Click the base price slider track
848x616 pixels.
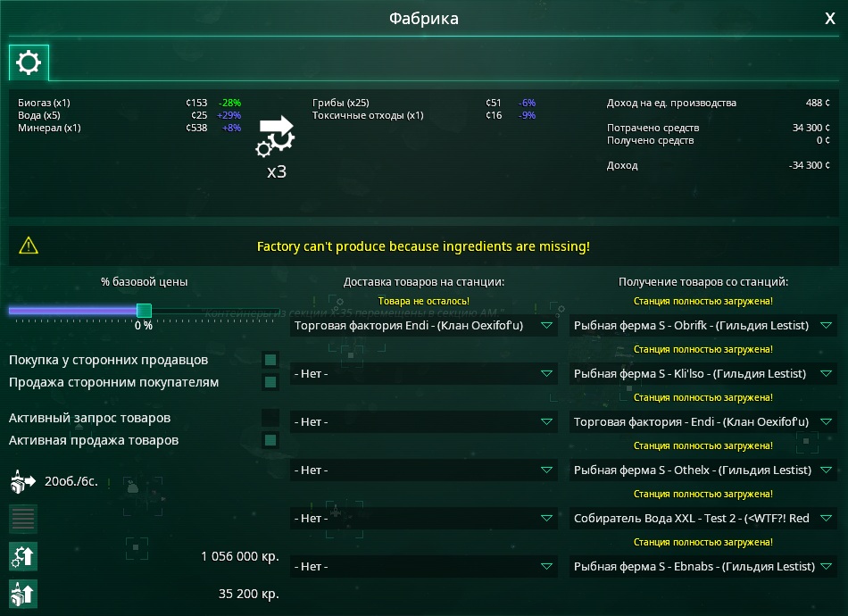click(144, 311)
